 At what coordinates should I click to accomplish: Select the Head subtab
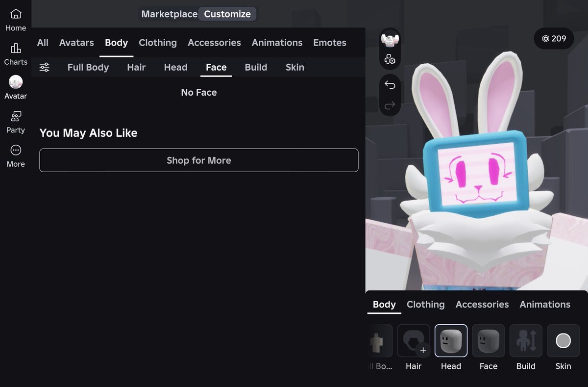[175, 67]
